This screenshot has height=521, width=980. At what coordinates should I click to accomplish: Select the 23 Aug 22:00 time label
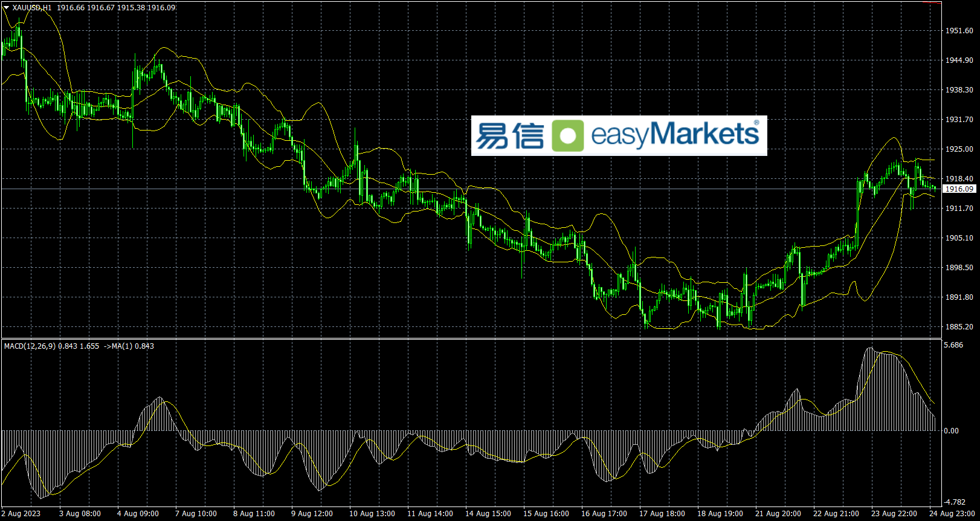coord(894,514)
